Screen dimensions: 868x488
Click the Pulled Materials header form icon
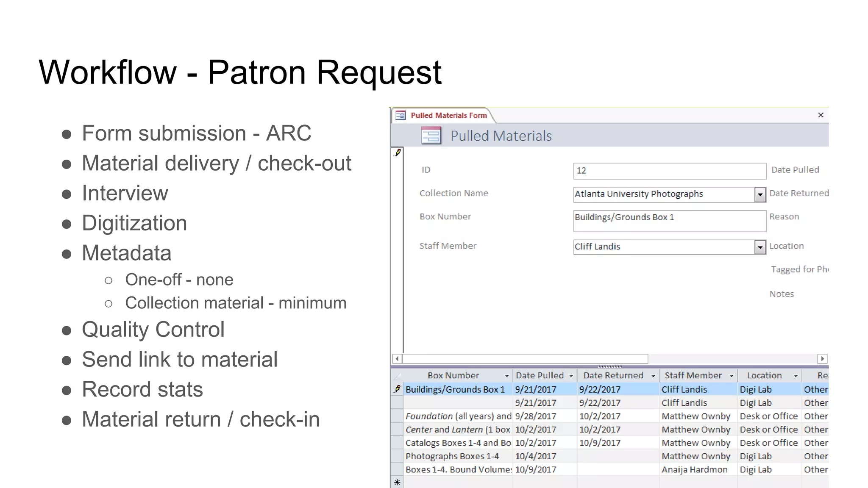coord(431,136)
